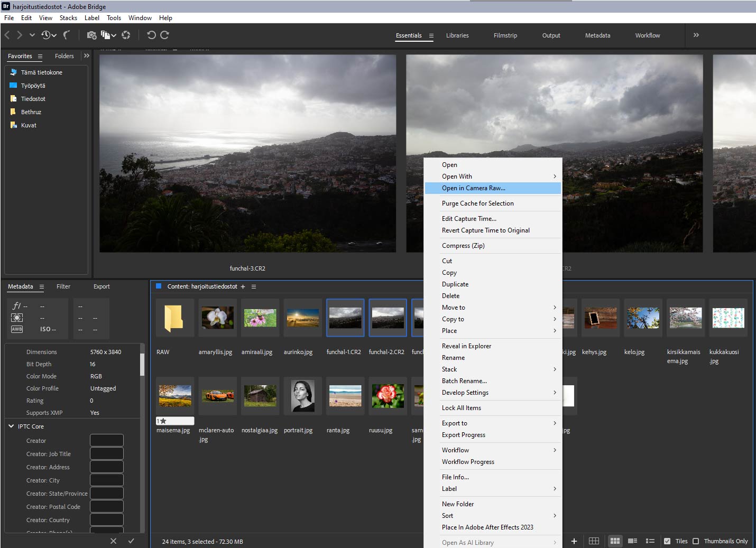Open the Stacks menu

pyautogui.click(x=68, y=17)
